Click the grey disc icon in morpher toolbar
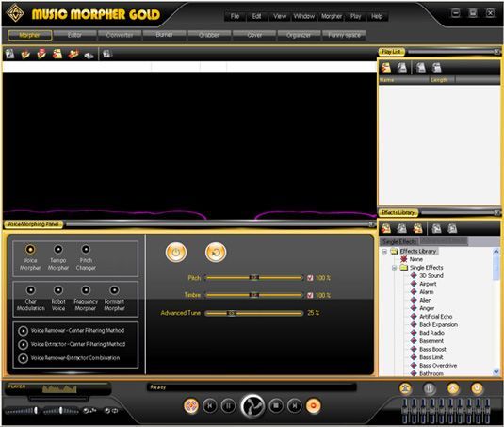The height and width of the screenshot is (427, 504). pyautogui.click(x=89, y=56)
